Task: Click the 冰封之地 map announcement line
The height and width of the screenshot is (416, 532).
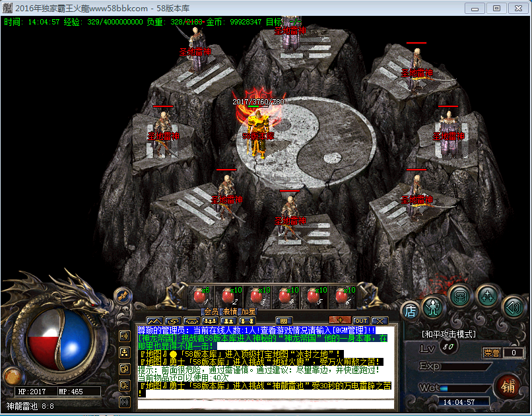Action: pos(240,354)
